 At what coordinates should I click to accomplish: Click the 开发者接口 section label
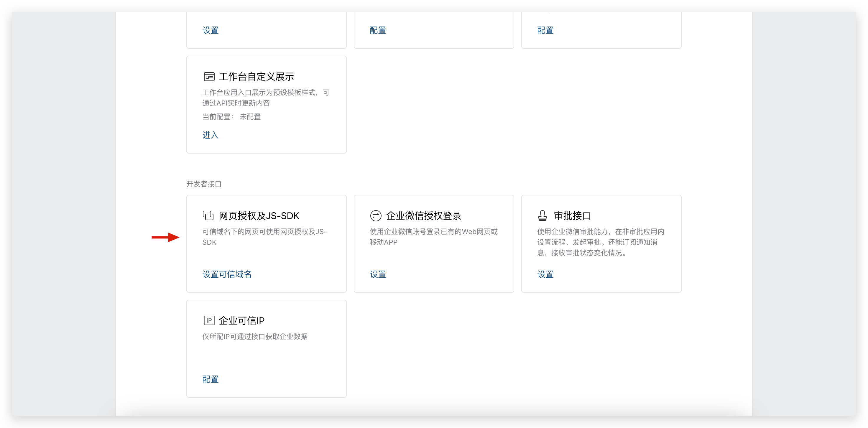pos(204,184)
